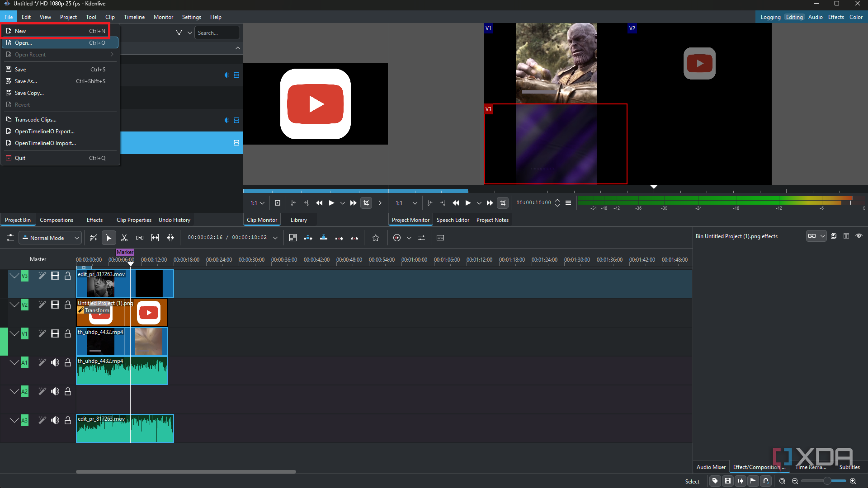Lock the V3 track
Viewport: 868px width, 488px height.
tap(68, 276)
